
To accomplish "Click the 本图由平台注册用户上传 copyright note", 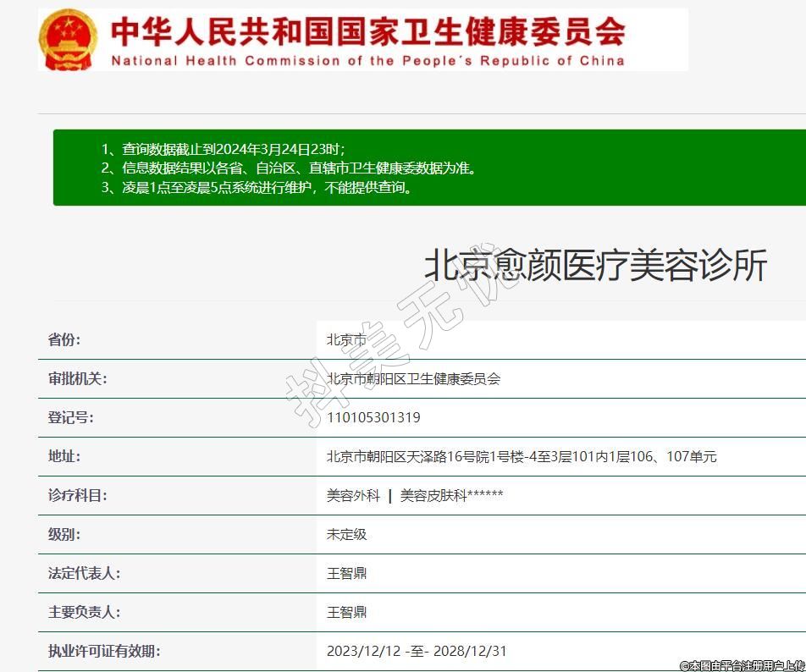I will point(742,665).
